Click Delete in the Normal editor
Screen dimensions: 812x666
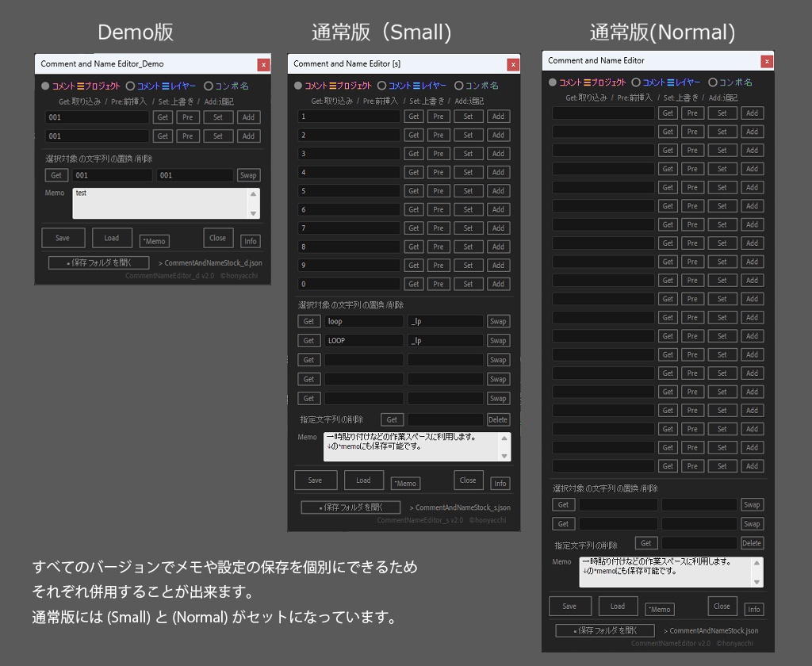(752, 543)
